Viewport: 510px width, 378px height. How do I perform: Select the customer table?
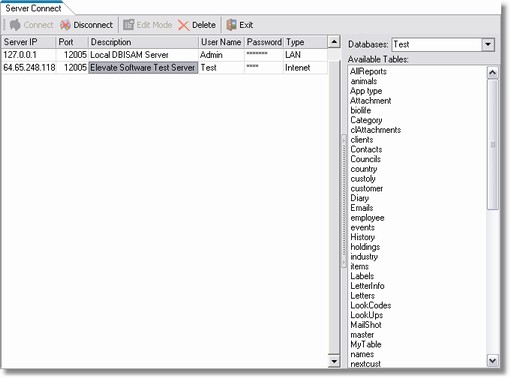point(367,188)
